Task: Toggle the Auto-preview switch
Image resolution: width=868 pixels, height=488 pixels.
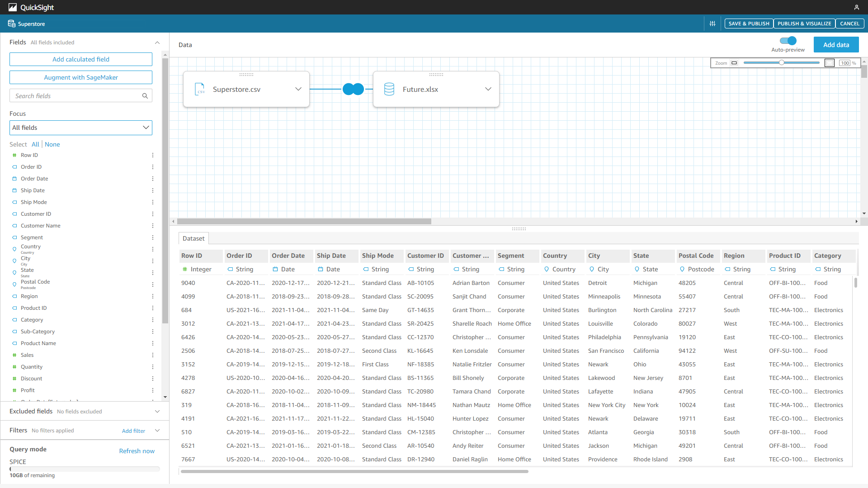Action: (x=788, y=41)
